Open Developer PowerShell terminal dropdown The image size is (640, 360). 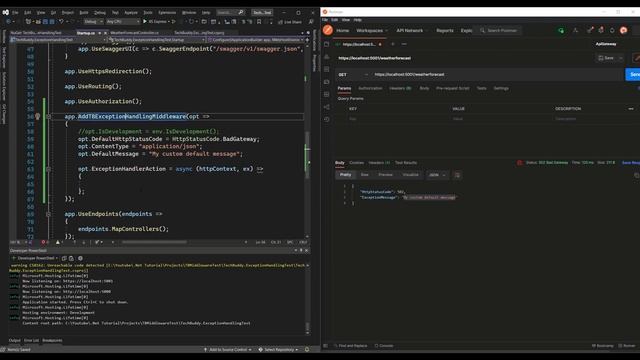click(x=36, y=258)
